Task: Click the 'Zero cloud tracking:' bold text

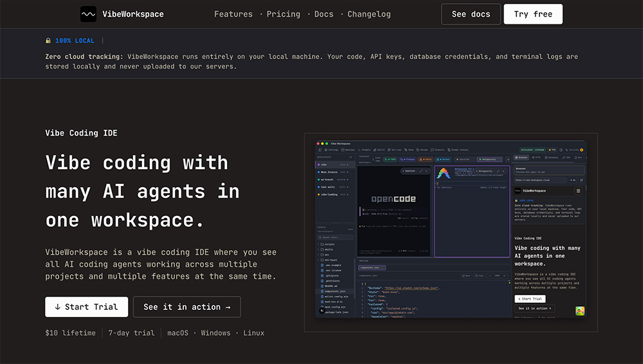Action: point(84,57)
